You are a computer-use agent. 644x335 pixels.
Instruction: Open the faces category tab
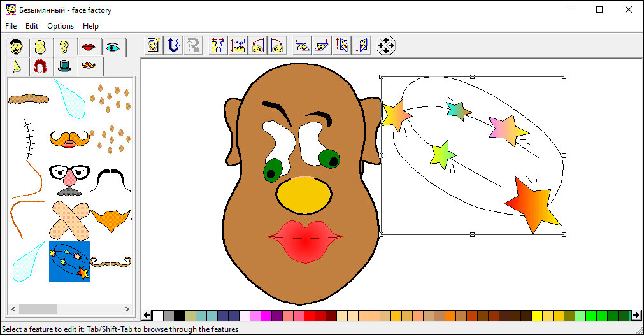coord(17,47)
